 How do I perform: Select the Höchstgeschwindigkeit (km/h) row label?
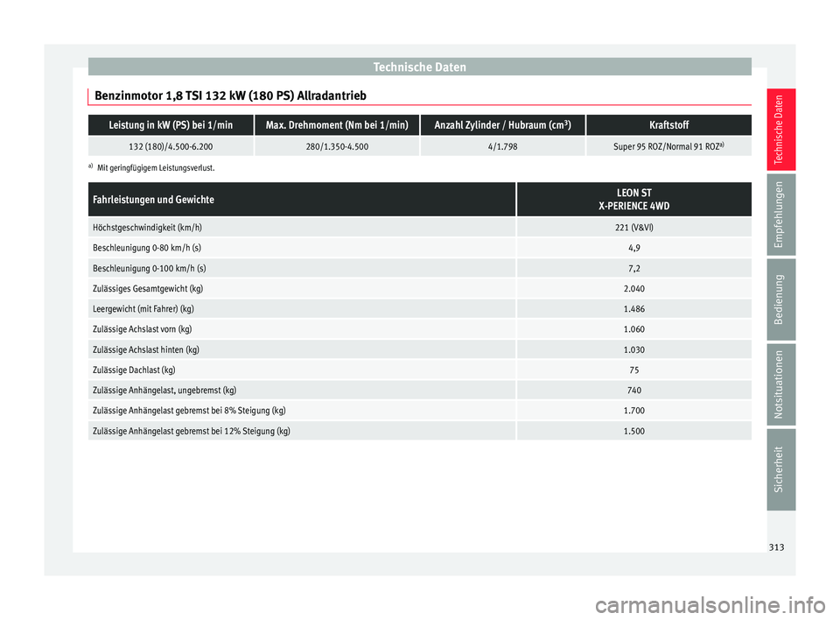tap(147, 228)
